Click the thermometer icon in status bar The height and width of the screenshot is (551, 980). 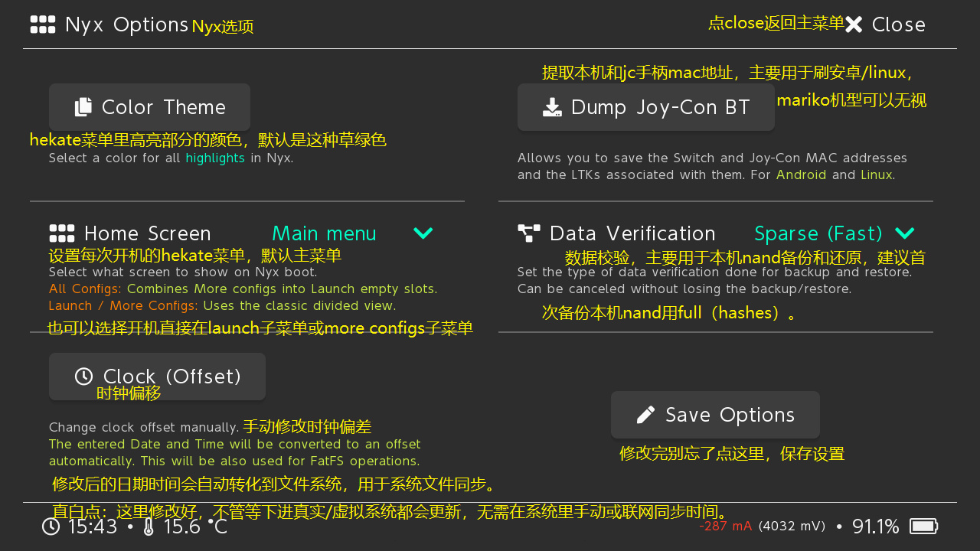point(149,527)
